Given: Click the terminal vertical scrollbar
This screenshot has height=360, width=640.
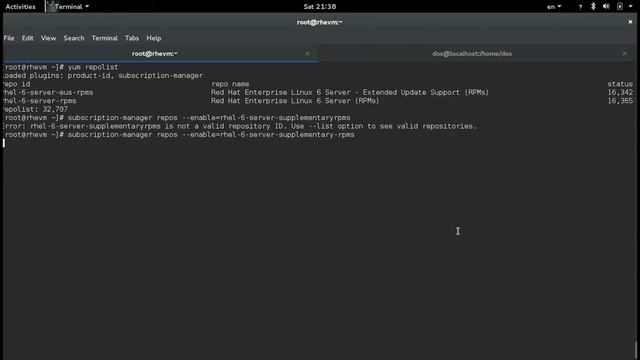Looking at the screenshot, I should point(636,350).
